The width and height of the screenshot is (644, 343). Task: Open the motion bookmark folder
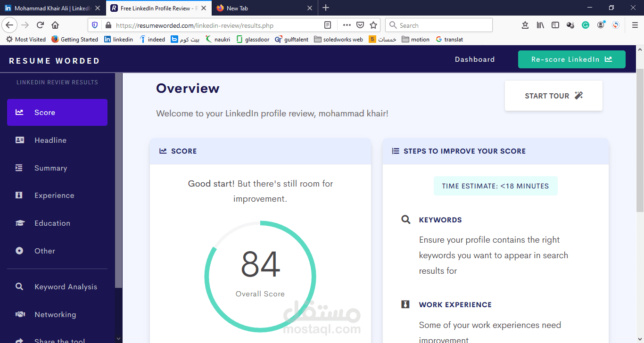click(415, 40)
